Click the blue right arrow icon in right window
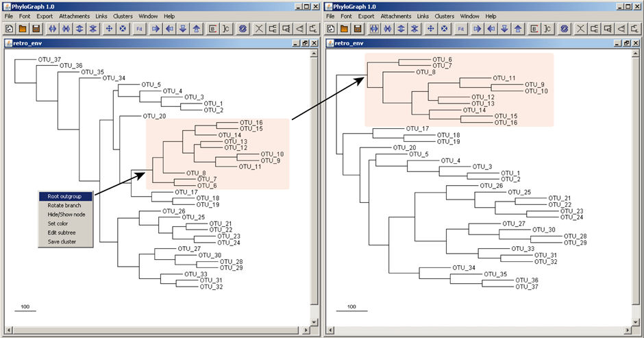The image size is (644, 338). tap(476, 29)
